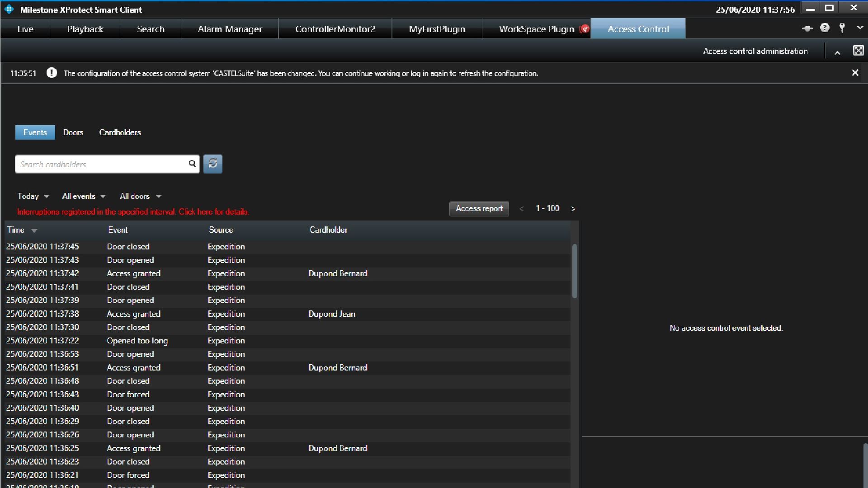Select Door opened row at 11:37:39
The image size is (868, 488).
(x=288, y=300)
